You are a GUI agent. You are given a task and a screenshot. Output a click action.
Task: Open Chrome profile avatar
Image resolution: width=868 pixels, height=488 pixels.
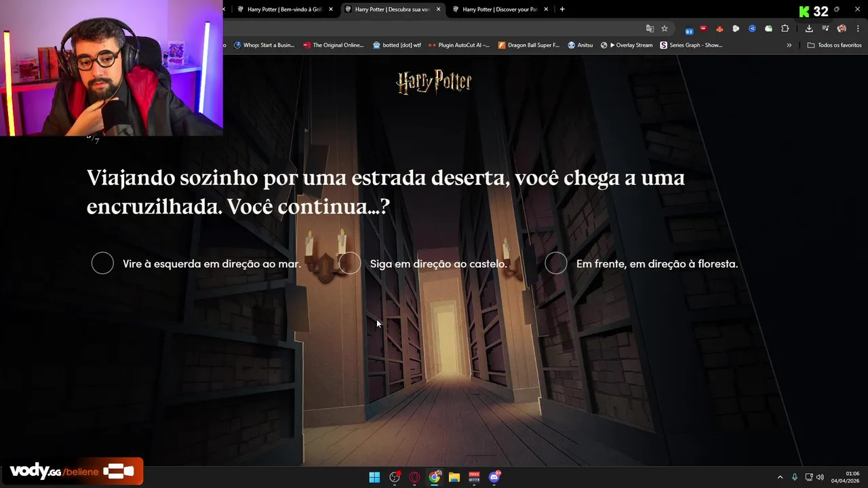click(842, 28)
